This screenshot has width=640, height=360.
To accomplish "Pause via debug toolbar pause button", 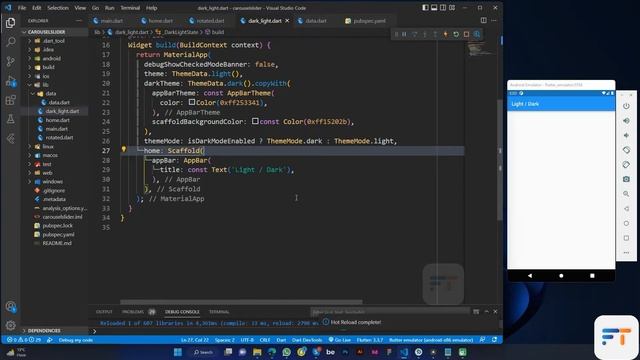I will point(404,34).
